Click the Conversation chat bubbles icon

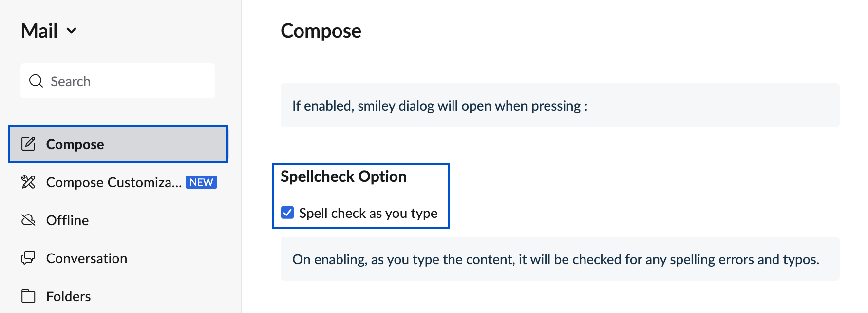28,258
